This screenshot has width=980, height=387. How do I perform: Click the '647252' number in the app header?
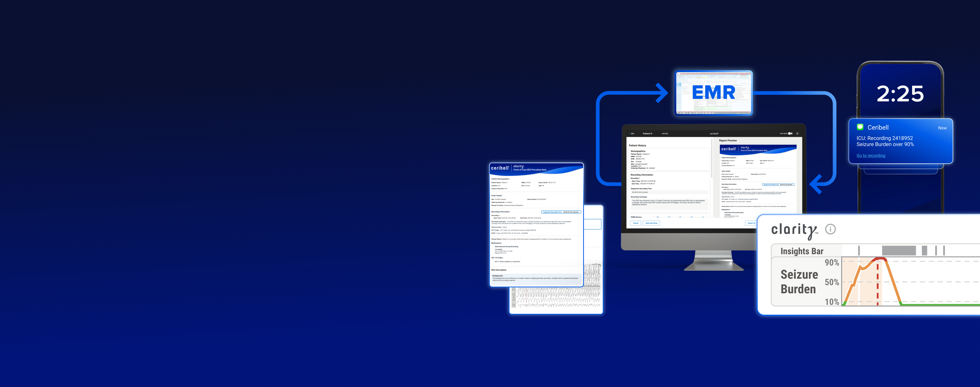point(665,134)
